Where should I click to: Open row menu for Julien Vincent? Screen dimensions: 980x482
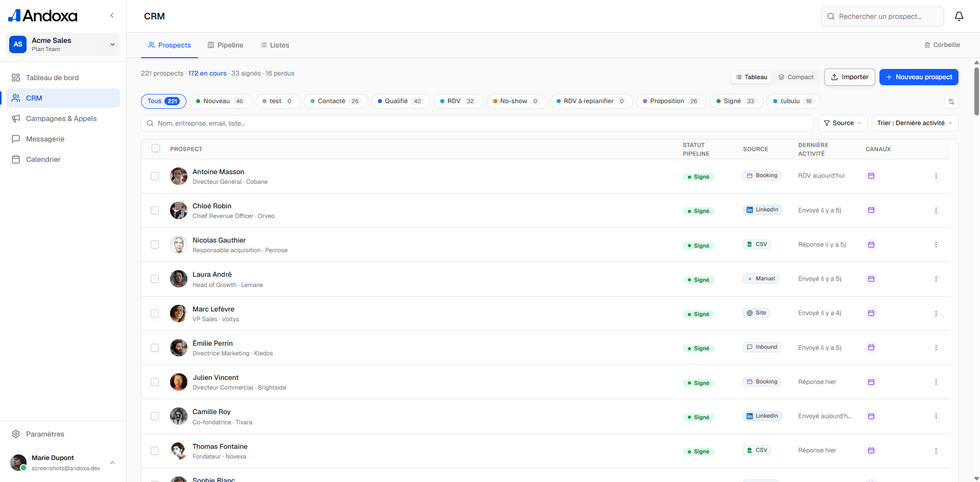(936, 382)
